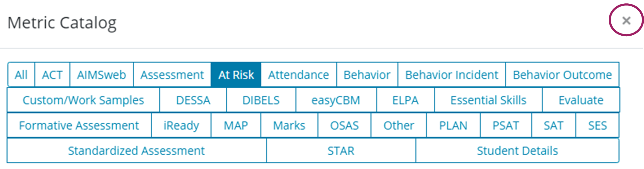Open the Behavior Incident category
The image size is (644, 169).
(x=451, y=75)
